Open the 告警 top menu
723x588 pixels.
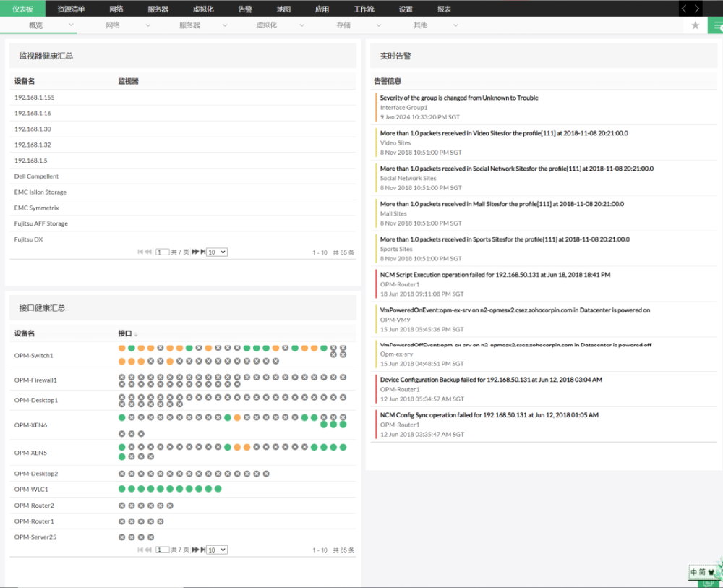[245, 9]
